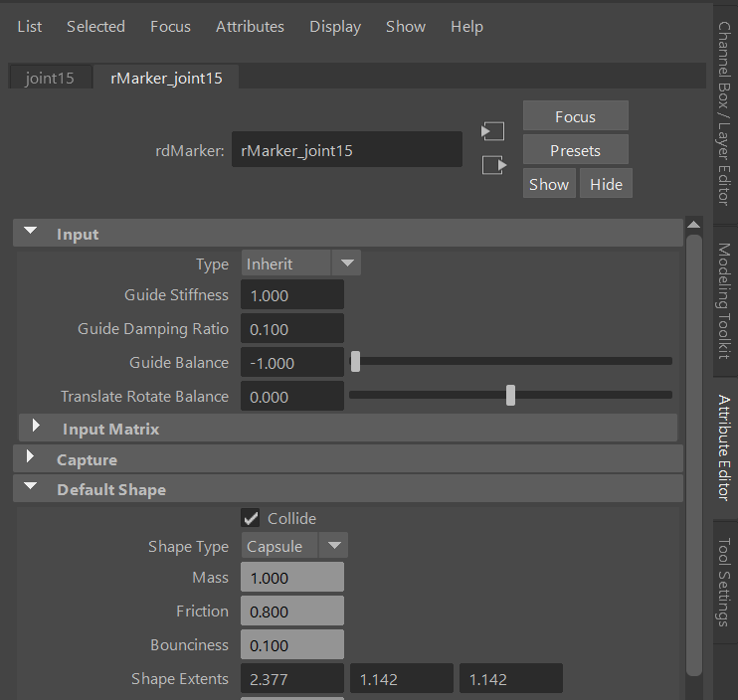
Task: Open the Modeling Toolkit side tab
Action: [724, 301]
